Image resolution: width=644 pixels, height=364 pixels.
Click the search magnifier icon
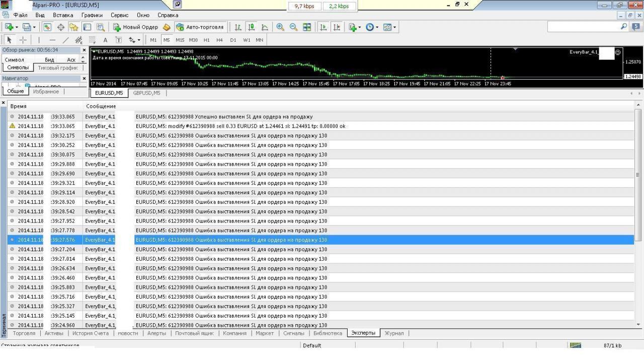click(624, 27)
